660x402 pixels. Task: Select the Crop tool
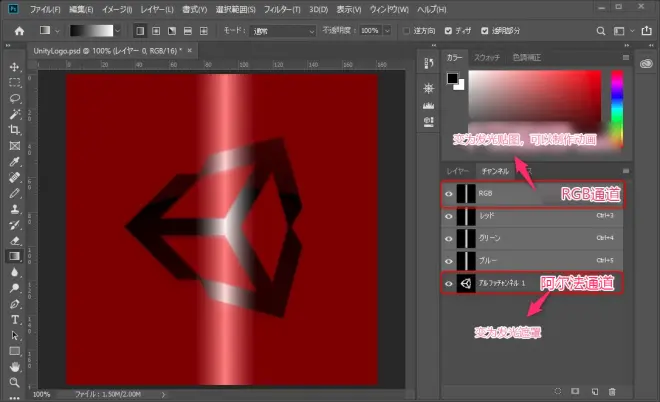coord(15,130)
